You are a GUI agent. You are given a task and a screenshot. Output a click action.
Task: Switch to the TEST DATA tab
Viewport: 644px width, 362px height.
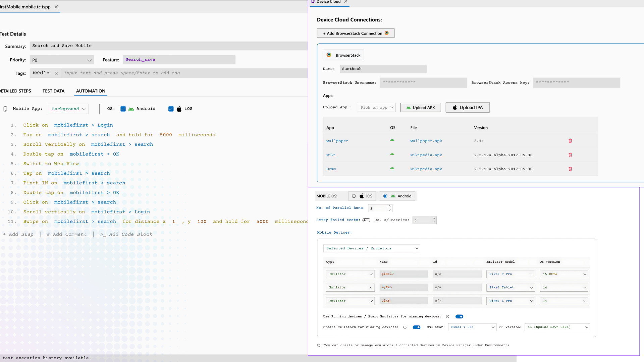point(53,90)
